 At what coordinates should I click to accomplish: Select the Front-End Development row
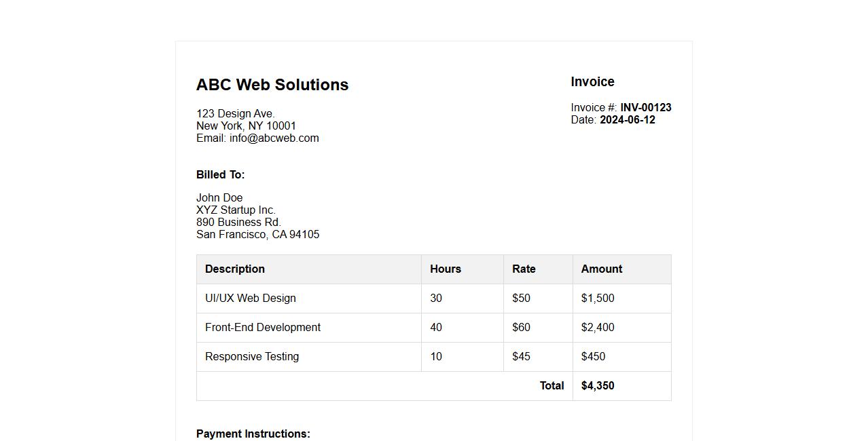point(263,328)
